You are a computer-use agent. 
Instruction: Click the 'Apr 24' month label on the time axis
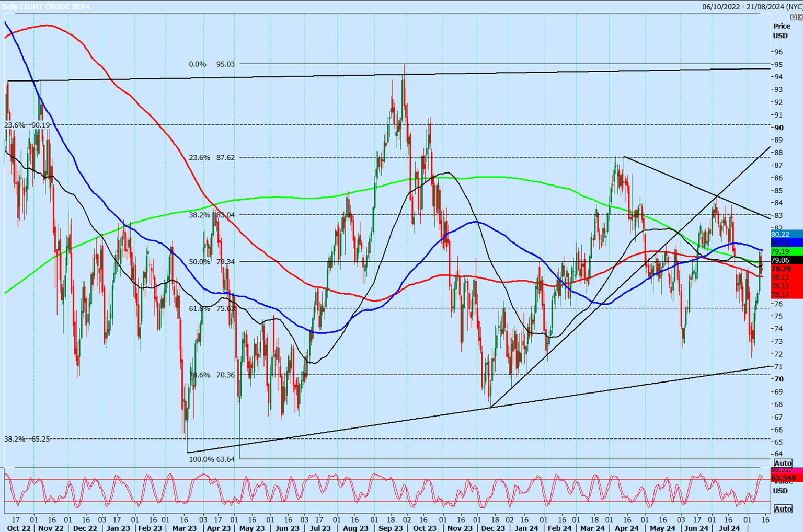626,528
